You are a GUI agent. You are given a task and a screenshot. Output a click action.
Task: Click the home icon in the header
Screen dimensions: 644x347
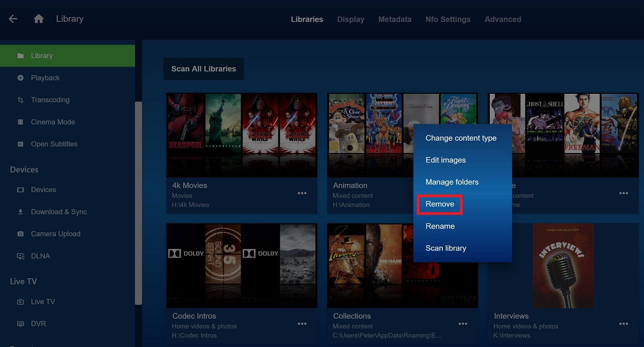(38, 18)
